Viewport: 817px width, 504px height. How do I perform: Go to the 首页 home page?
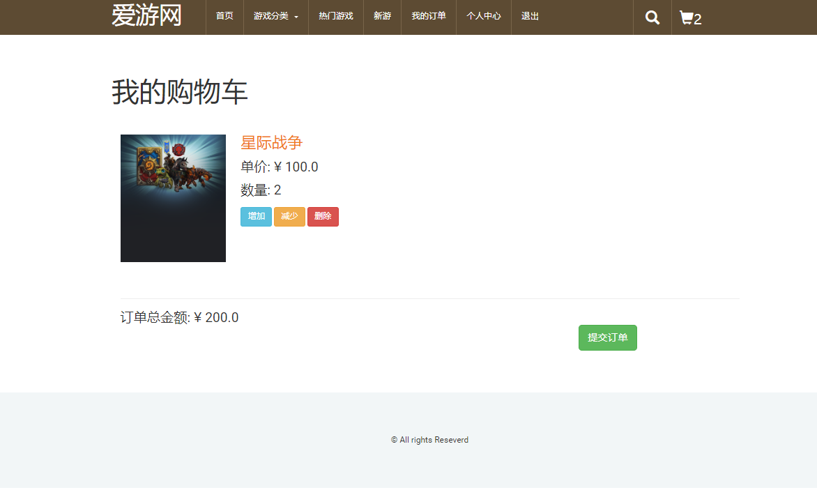tap(224, 16)
